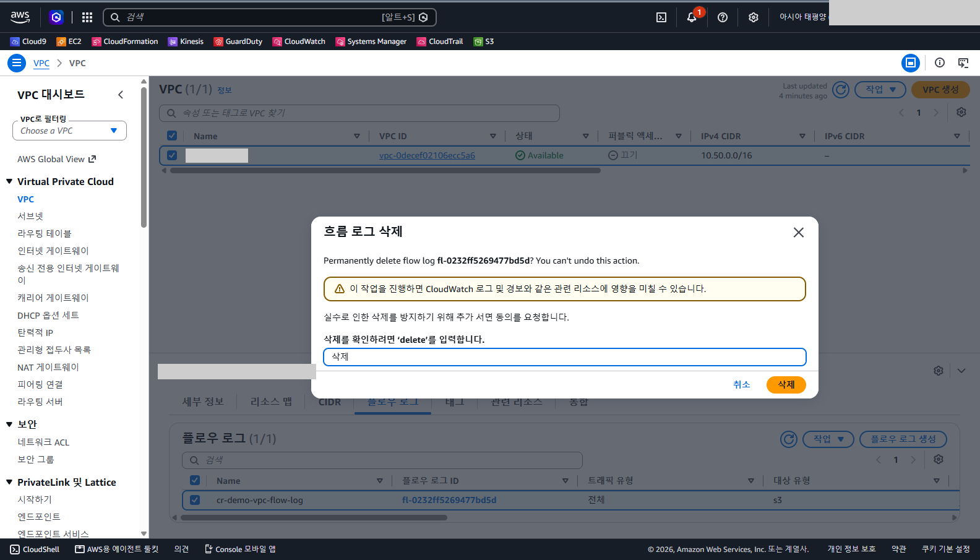Screen dimensions: 980x560
Task: Open subnets (서브넷) in sidebar
Action: [30, 216]
